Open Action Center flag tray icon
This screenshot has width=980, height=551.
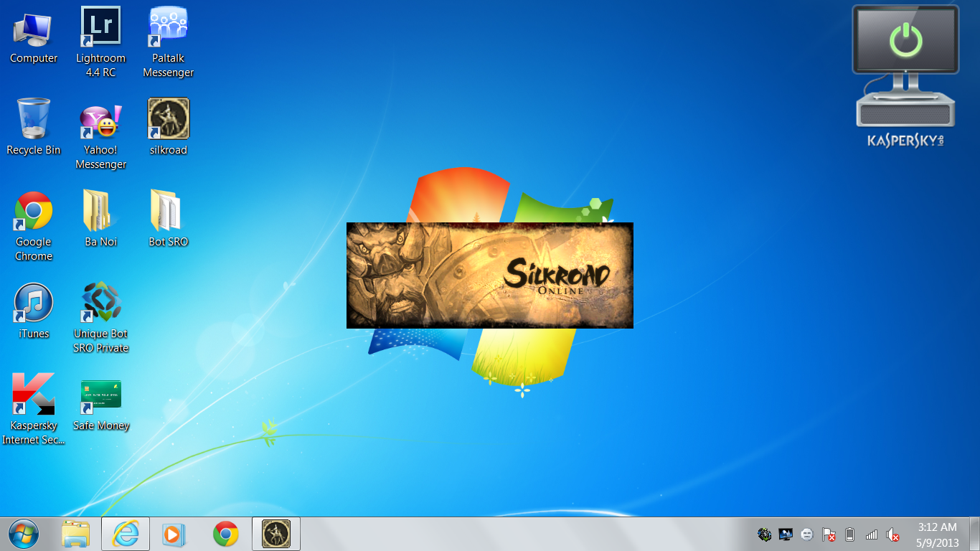(829, 534)
